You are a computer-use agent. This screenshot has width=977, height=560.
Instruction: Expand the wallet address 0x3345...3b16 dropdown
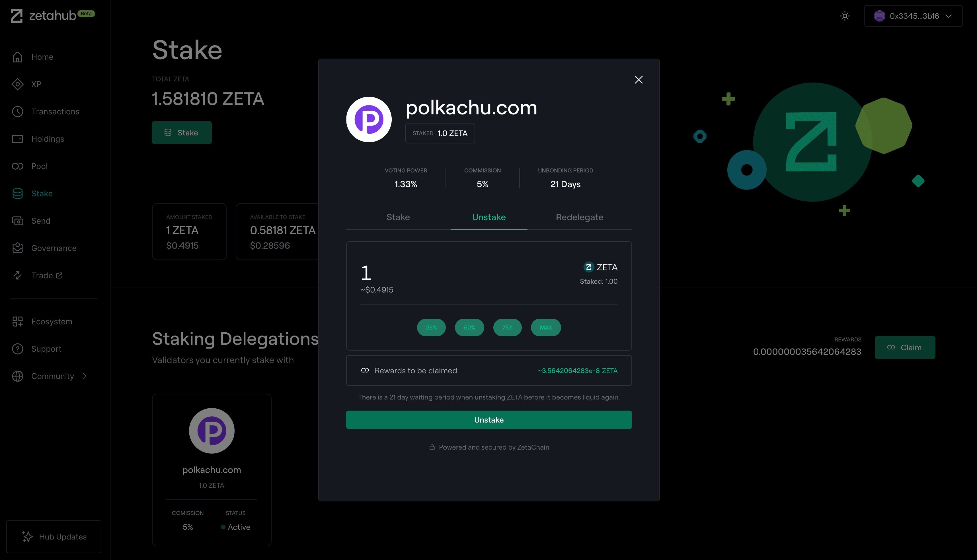(914, 16)
